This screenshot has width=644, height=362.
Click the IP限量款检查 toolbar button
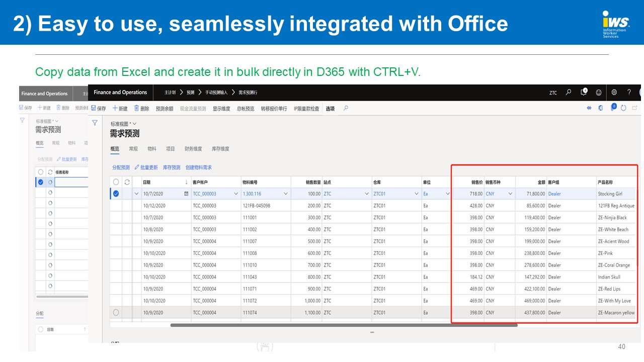point(306,109)
